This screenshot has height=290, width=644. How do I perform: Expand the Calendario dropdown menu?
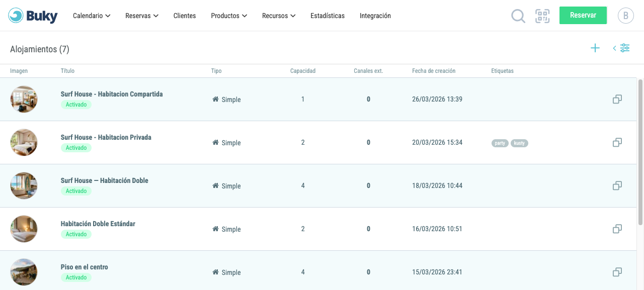click(x=92, y=16)
